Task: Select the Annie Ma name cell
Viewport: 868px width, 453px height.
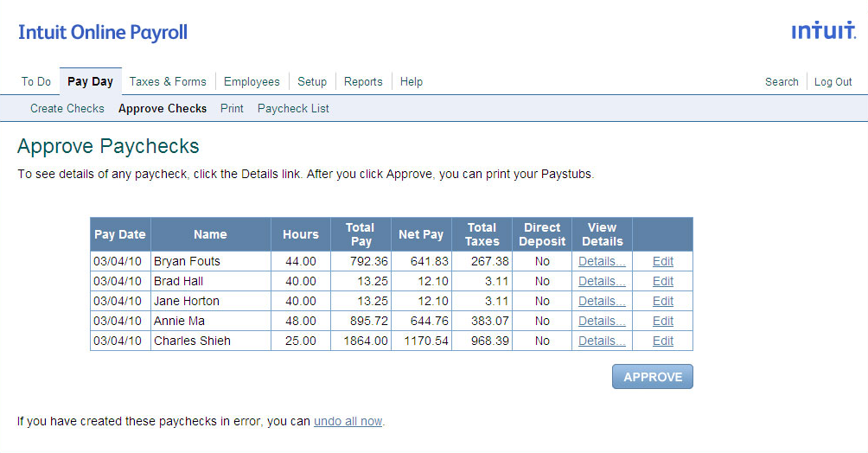Action: pos(210,322)
